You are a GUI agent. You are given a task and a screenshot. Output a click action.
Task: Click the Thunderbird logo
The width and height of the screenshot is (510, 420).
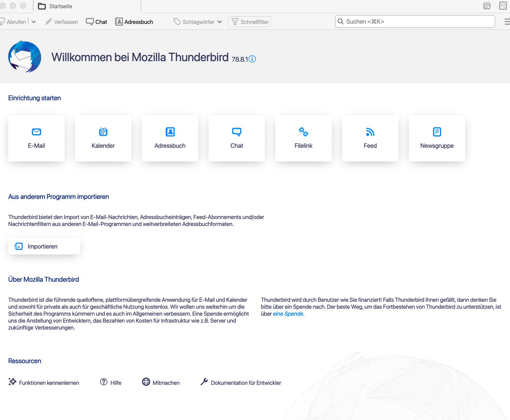pos(25,57)
